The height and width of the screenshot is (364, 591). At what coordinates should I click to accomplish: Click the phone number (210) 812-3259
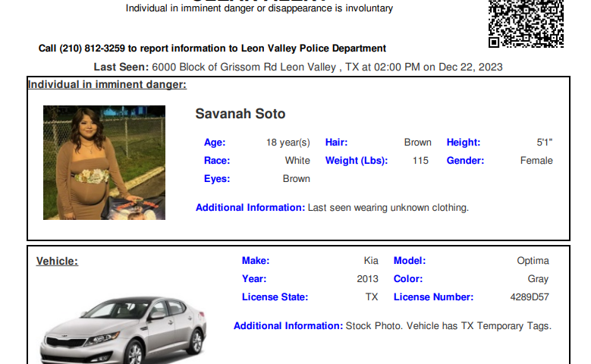tap(92, 49)
